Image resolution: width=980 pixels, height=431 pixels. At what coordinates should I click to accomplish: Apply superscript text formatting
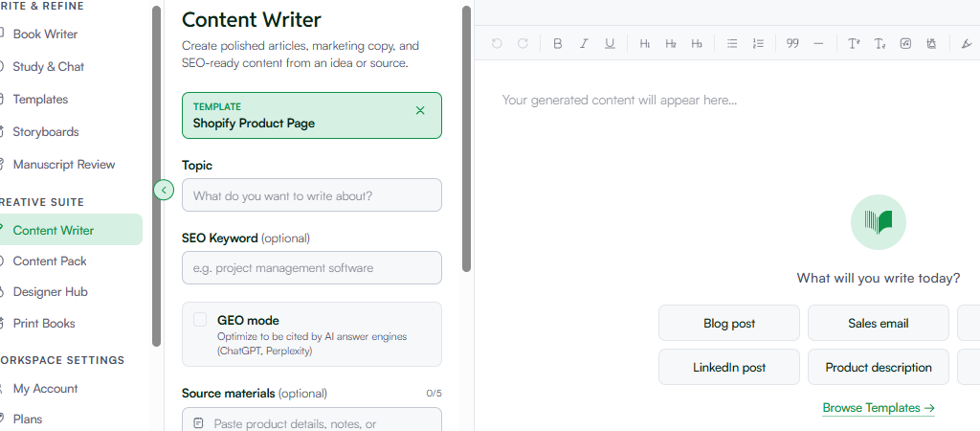(x=854, y=43)
